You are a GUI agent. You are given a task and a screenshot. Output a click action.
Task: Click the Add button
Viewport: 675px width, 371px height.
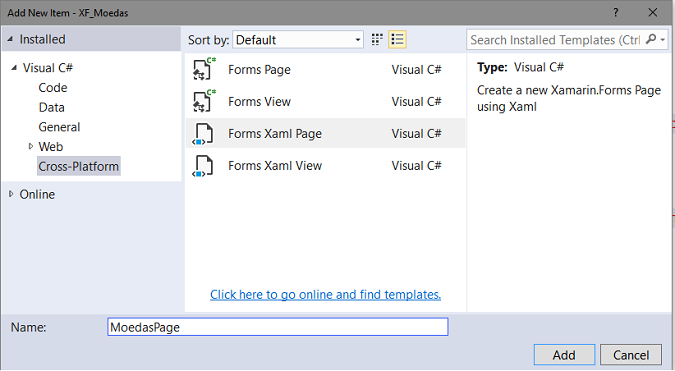tap(564, 355)
